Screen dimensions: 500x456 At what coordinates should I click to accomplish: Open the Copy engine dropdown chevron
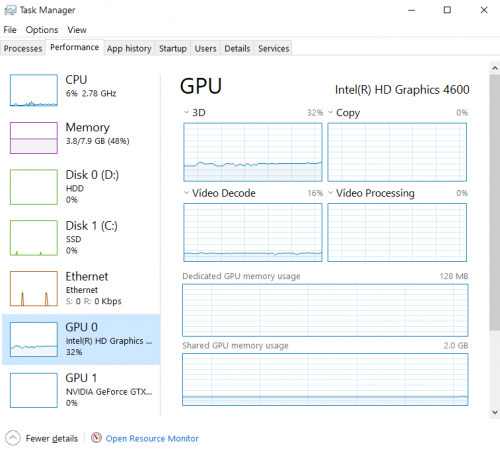pos(330,112)
